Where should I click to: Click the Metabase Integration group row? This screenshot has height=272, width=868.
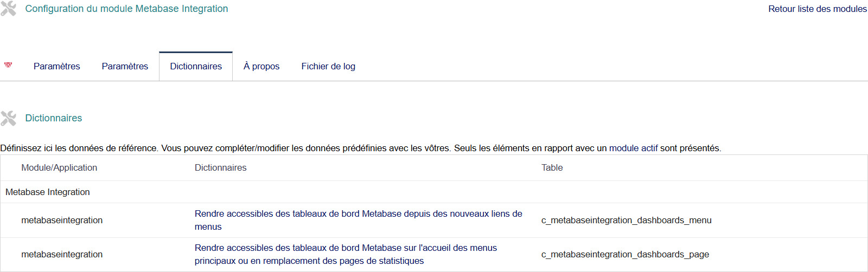point(48,192)
